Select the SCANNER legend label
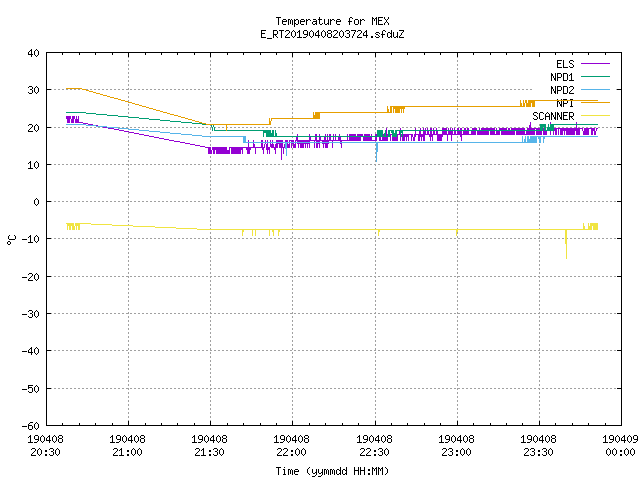 click(x=553, y=116)
